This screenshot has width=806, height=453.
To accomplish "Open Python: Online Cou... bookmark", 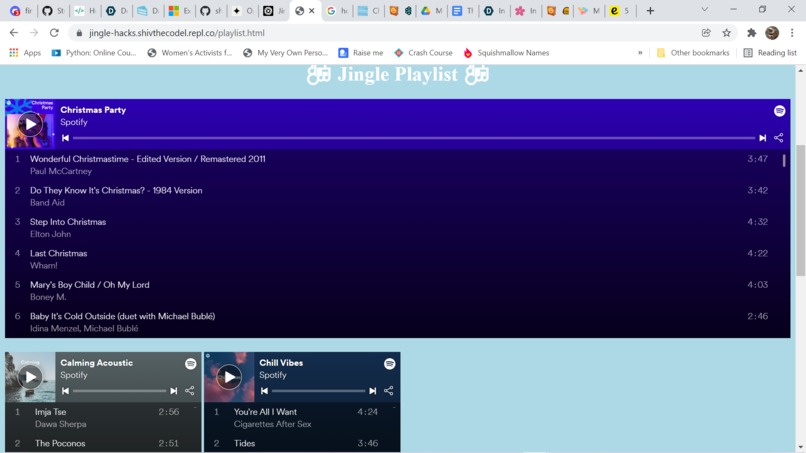I will pyautogui.click(x=94, y=53).
